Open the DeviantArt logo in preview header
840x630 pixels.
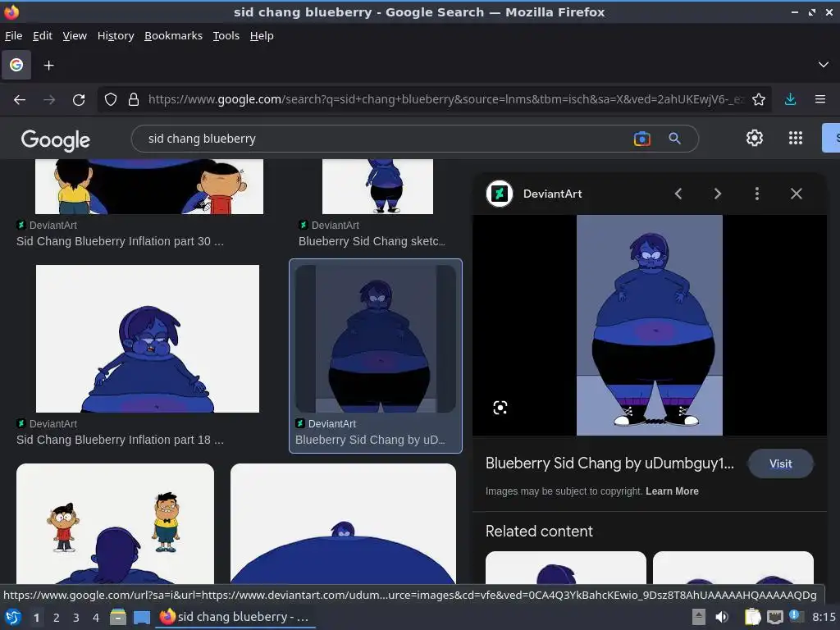point(500,194)
